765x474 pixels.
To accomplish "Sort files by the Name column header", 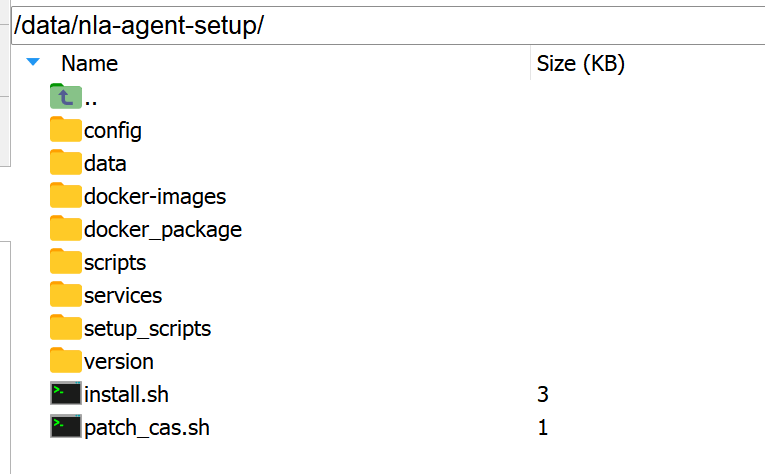I will tap(89, 63).
